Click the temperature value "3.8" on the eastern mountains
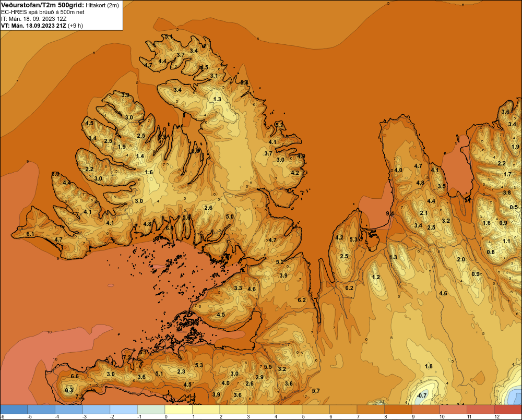Screen dimensions: 522x420 tap(507, 193)
